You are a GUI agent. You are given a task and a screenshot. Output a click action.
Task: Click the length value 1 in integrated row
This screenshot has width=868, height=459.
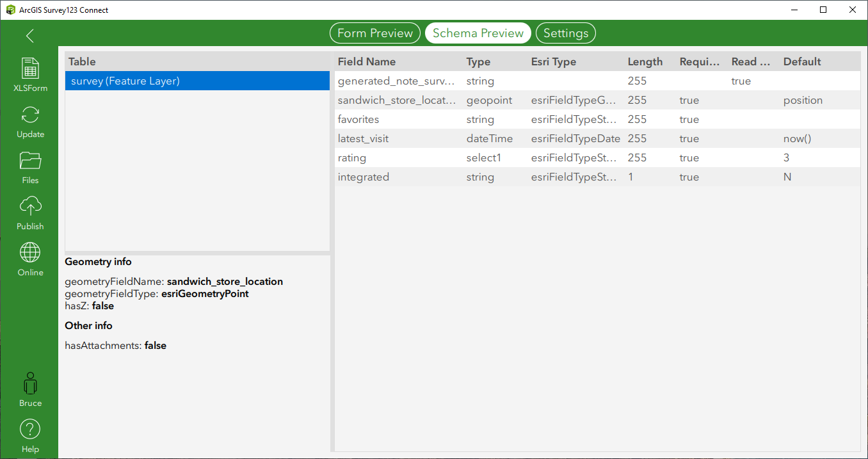coord(631,177)
